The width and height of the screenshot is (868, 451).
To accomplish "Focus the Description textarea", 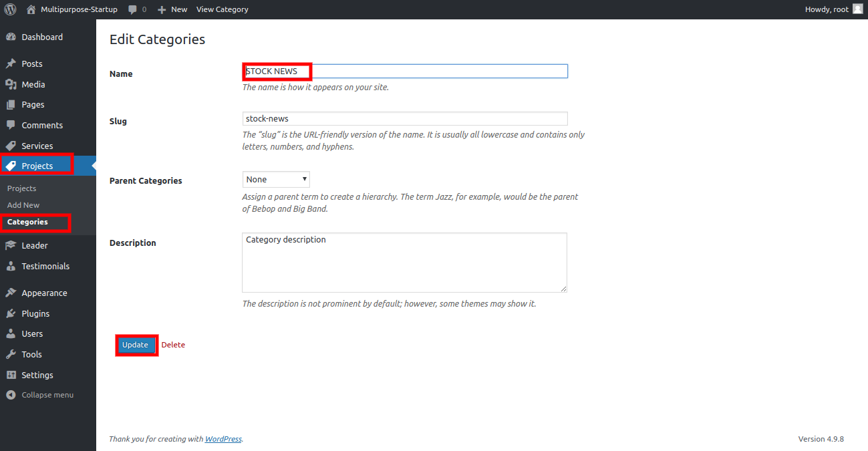I will click(404, 263).
